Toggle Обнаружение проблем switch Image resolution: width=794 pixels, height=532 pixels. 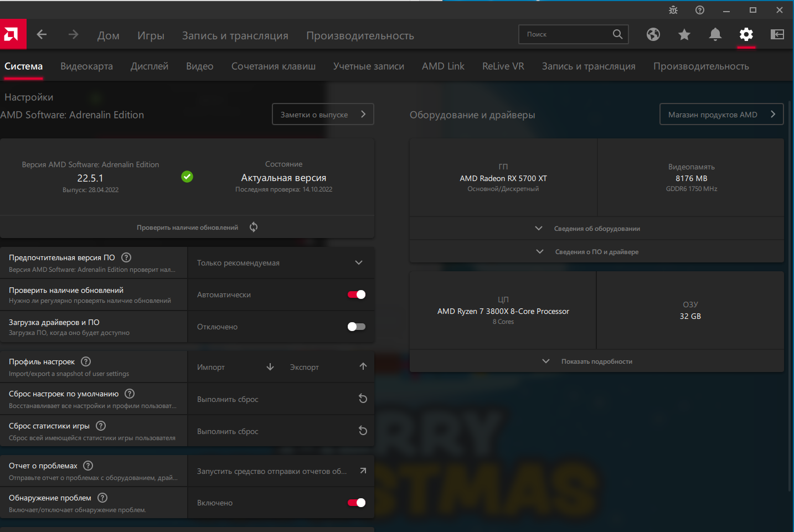click(x=357, y=503)
